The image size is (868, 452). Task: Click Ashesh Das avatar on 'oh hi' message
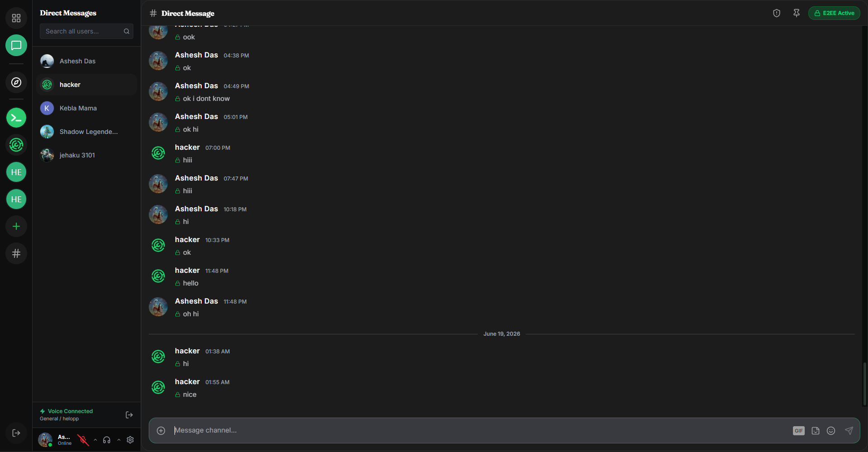coord(158,307)
